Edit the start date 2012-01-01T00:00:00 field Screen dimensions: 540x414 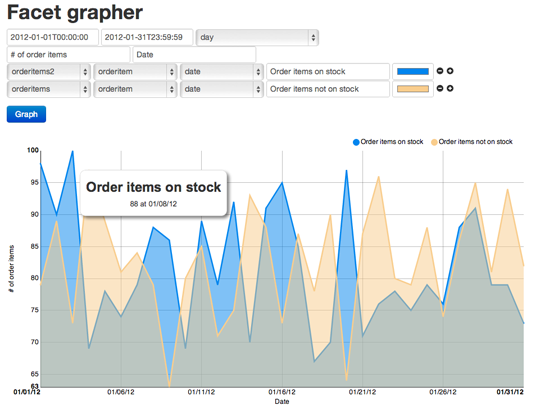tap(53, 37)
